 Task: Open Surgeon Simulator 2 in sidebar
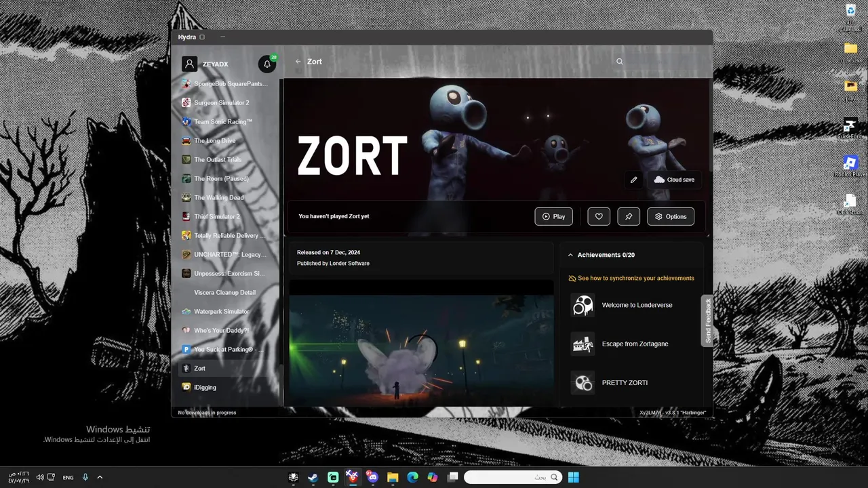point(226,102)
